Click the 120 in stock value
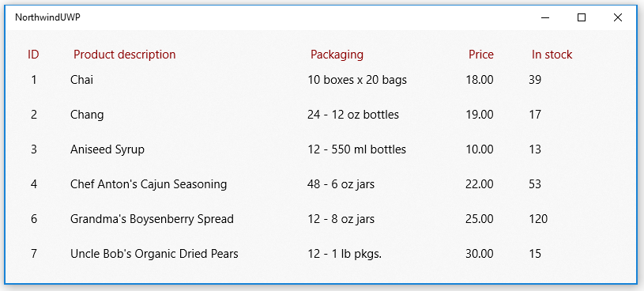Viewport: 644px width, 291px height. tap(538, 219)
